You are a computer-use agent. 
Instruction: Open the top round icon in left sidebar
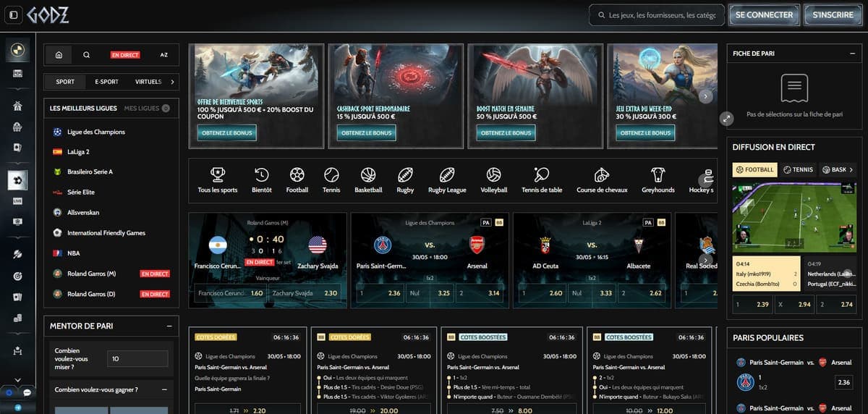point(17,50)
